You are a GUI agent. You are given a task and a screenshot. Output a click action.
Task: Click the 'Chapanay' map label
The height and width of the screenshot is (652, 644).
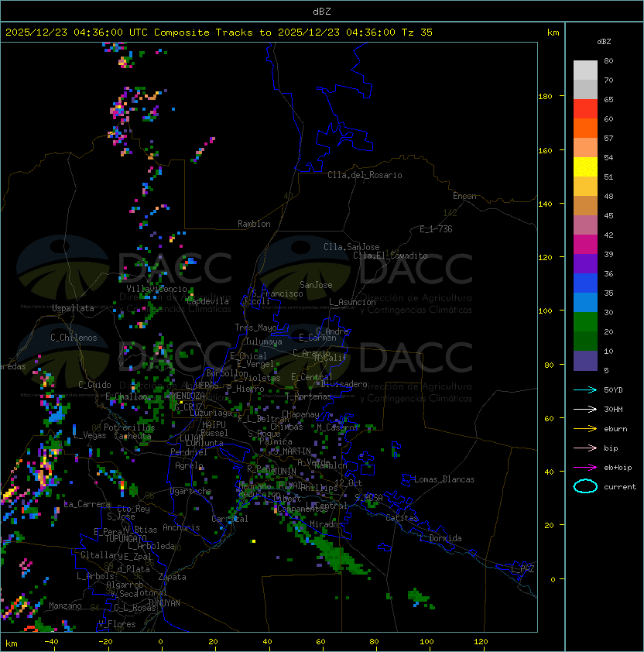pyautogui.click(x=300, y=414)
